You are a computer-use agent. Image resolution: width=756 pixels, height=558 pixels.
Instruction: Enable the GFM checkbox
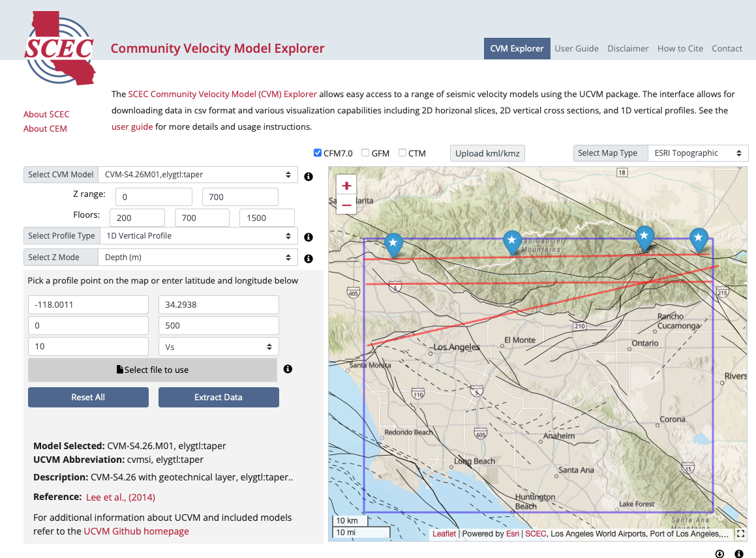[365, 153]
